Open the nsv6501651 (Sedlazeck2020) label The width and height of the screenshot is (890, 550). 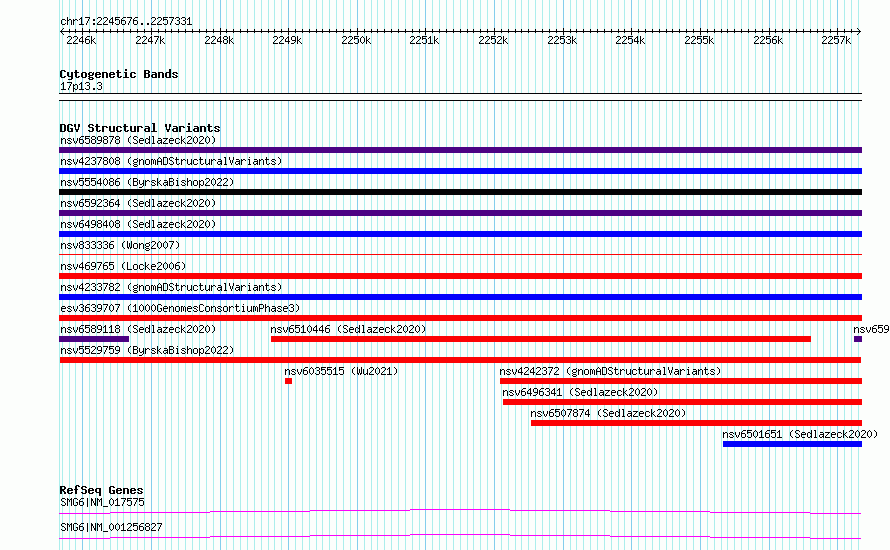click(800, 434)
